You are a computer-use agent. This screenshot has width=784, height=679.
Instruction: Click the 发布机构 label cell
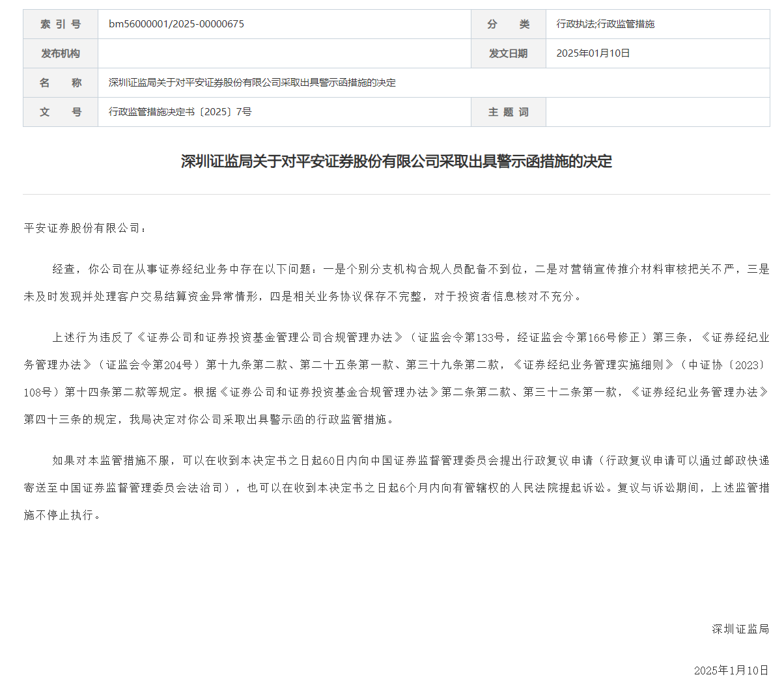tap(61, 53)
